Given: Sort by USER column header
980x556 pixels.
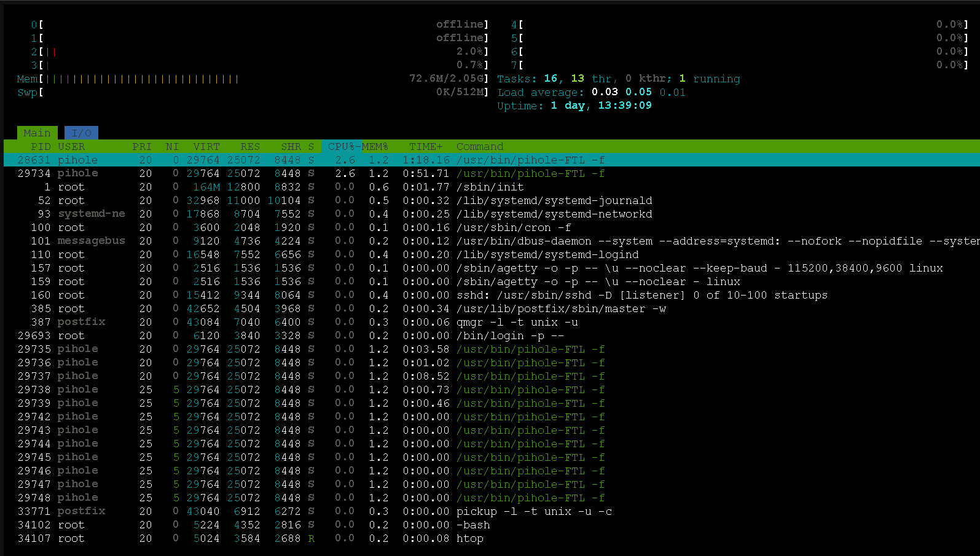Looking at the screenshot, I should click(71, 146).
